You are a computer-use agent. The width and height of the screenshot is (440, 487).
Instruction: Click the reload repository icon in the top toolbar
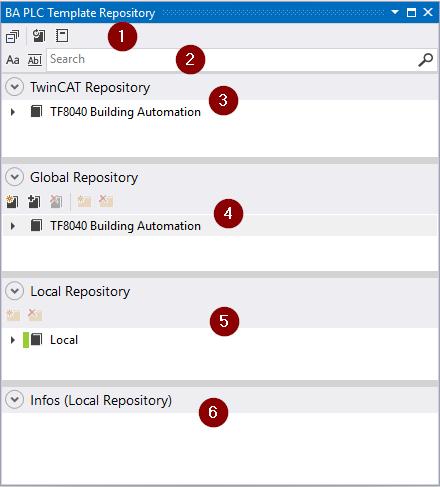coord(39,36)
